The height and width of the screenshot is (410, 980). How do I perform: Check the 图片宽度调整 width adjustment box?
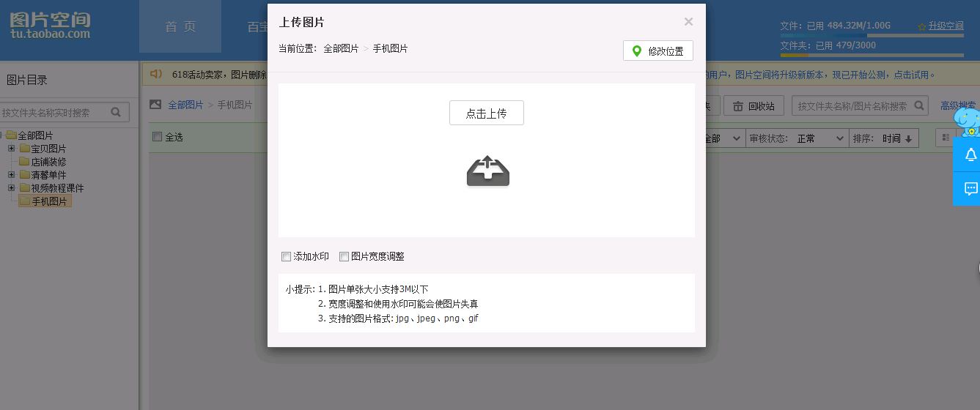pos(344,257)
